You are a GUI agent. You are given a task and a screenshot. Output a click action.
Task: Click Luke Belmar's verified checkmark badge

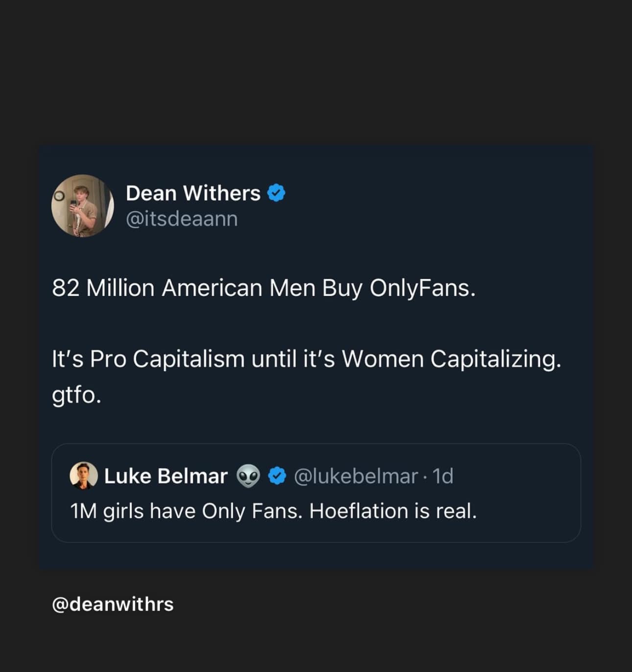[x=277, y=475]
